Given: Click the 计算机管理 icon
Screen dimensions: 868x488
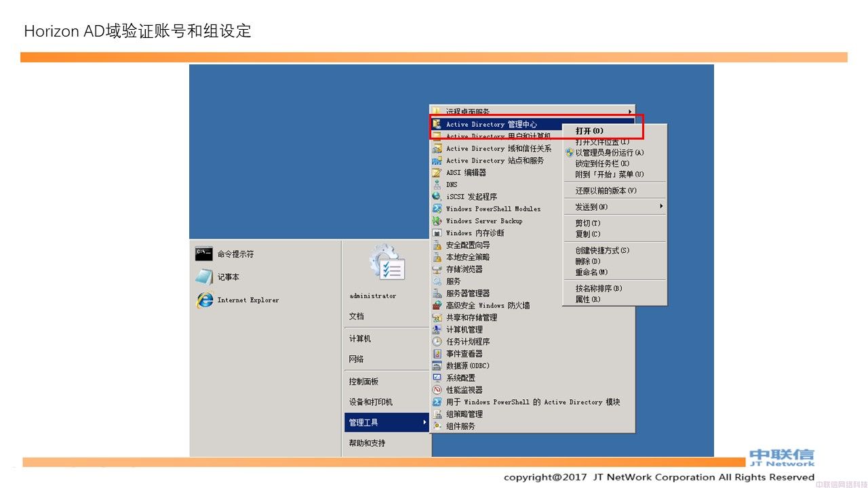Looking at the screenshot, I should coord(437,329).
